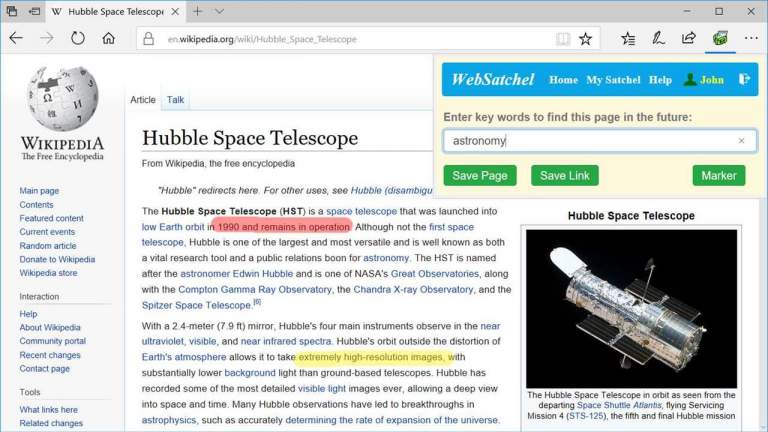Click the Share page icon
Screen dimensions: 768x432
(689, 38)
